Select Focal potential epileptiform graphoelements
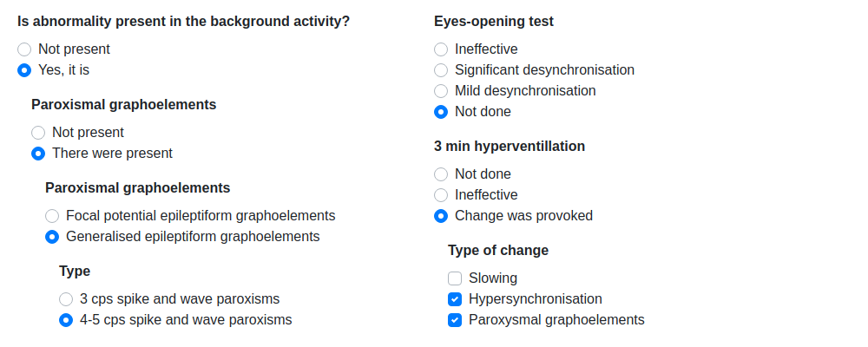 coord(52,216)
